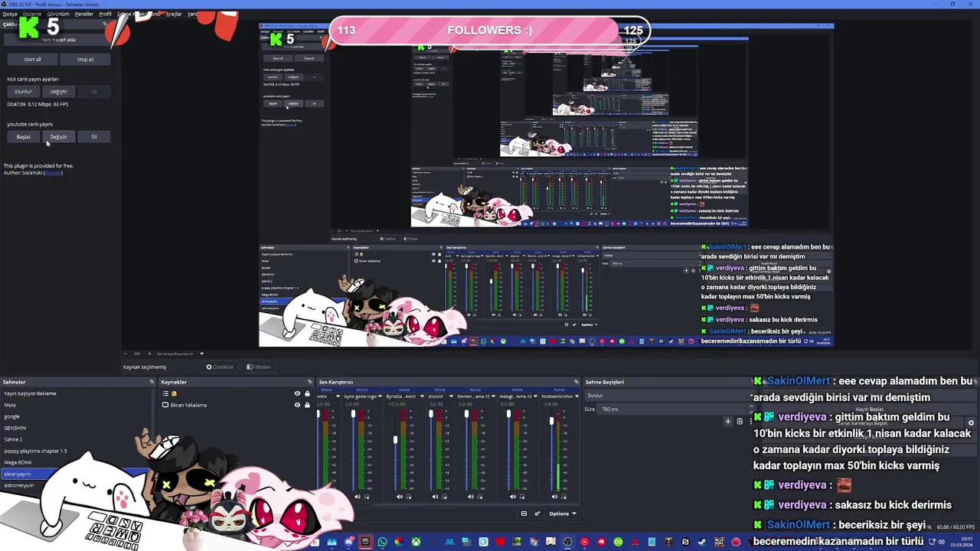The width and height of the screenshot is (980, 551).
Task: Add a new scene transition with plus icon
Action: [x=728, y=421]
